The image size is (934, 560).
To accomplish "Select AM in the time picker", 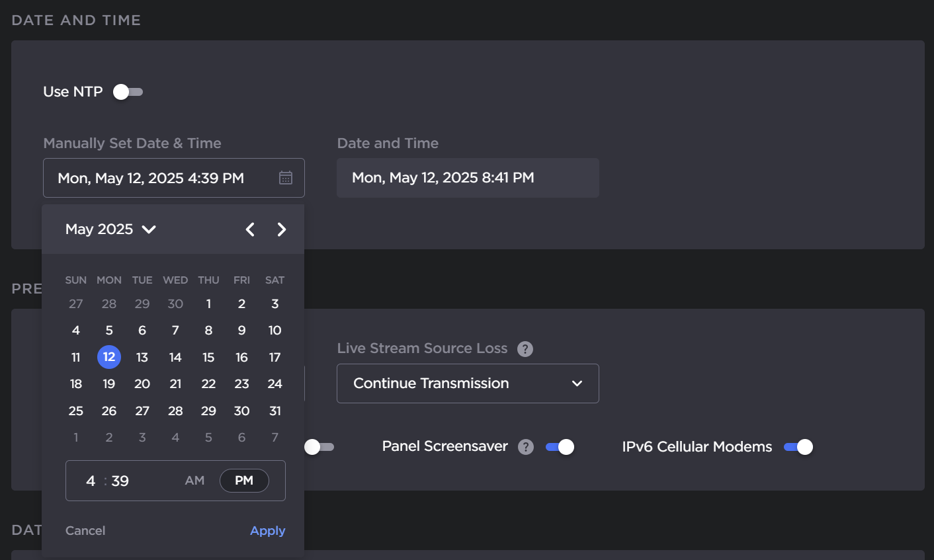I will [x=194, y=481].
